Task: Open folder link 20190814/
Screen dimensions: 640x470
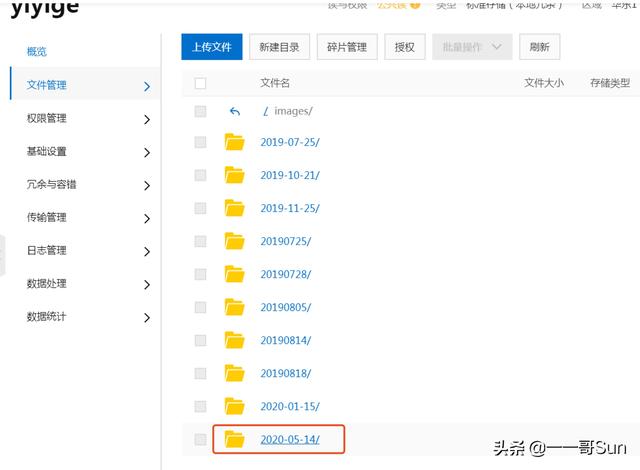Action: (286, 341)
